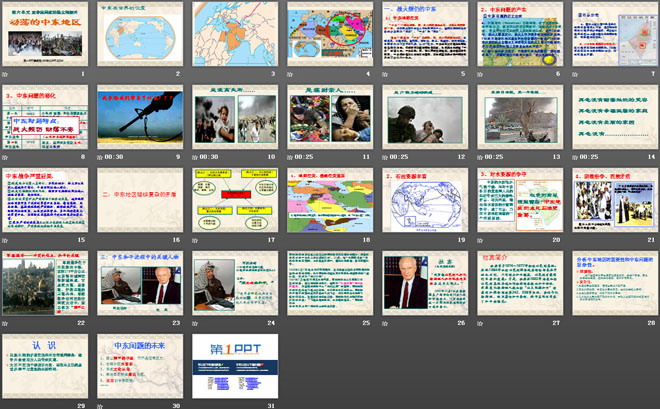The image size is (660, 409).
Task: Select slide 22 Jerusalem cityscape thumbnail
Action: coord(45,283)
